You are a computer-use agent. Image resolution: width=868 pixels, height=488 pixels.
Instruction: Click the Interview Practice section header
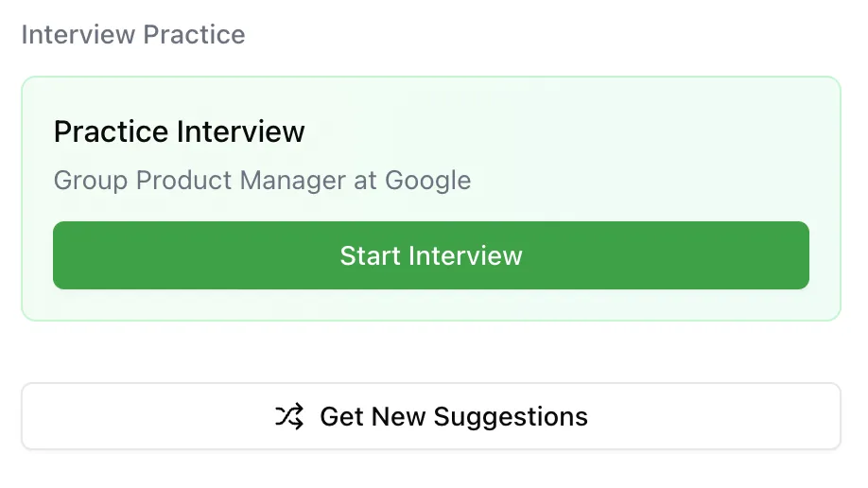click(133, 35)
